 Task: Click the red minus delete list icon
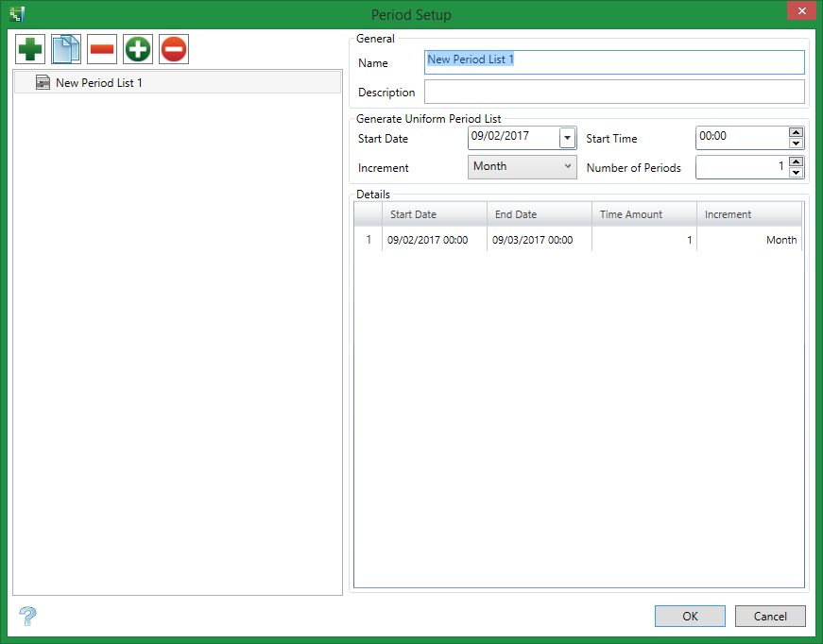[x=102, y=49]
